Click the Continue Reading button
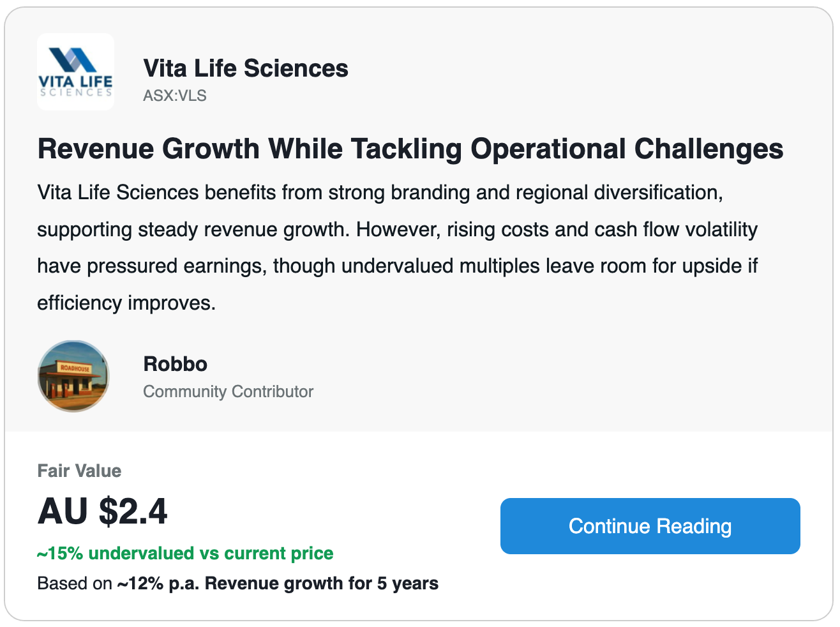This screenshot has width=840, height=627. [x=650, y=526]
